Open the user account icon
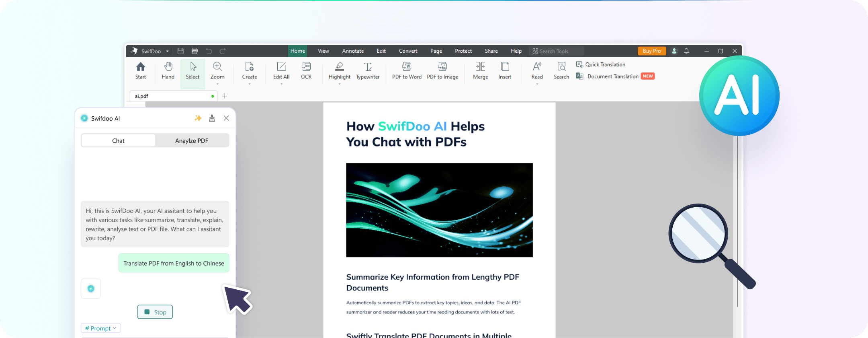 (x=674, y=51)
